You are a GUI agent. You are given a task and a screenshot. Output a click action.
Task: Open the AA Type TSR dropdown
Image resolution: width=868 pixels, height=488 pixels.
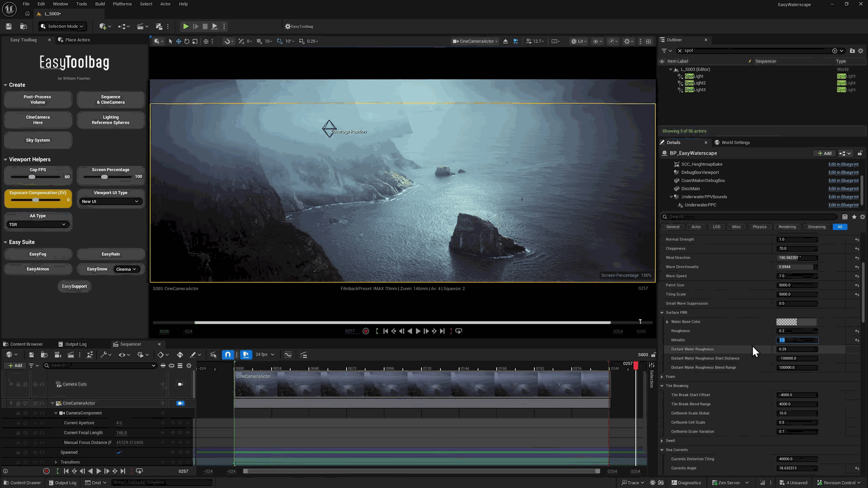click(37, 224)
